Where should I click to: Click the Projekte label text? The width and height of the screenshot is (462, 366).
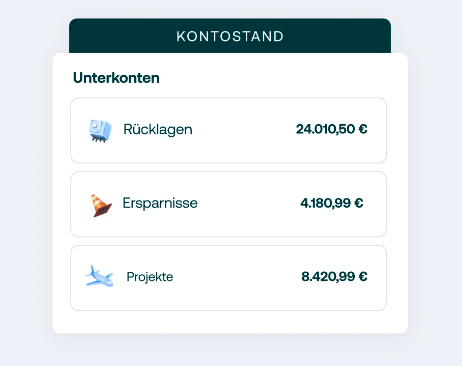tap(150, 277)
